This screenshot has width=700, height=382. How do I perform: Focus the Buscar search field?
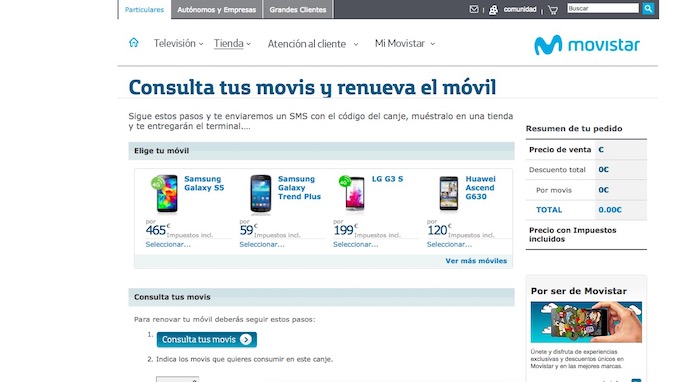tap(603, 8)
